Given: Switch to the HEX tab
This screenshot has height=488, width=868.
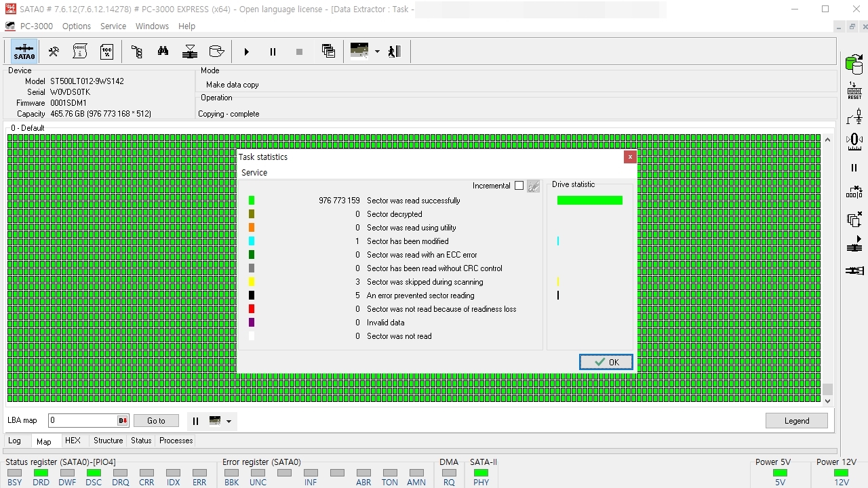Looking at the screenshot, I should [x=73, y=441].
